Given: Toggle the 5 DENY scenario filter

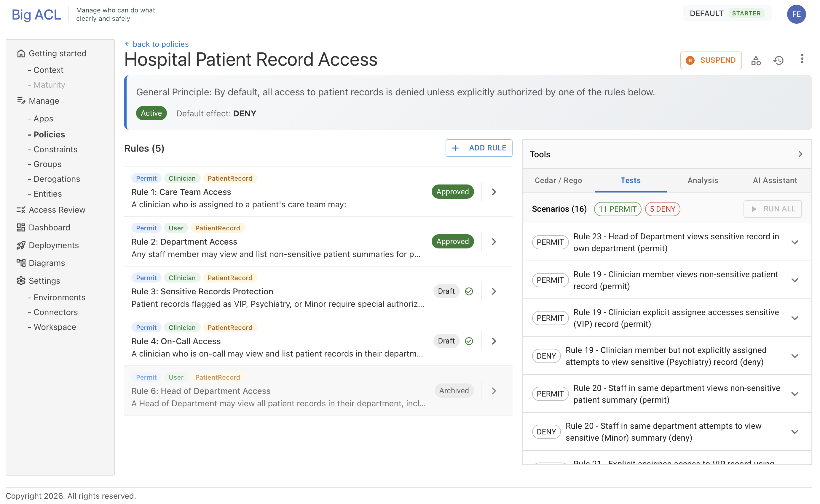Looking at the screenshot, I should coord(662,209).
